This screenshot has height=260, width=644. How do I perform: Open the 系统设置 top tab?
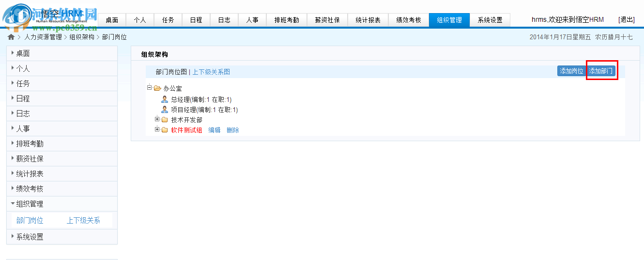490,20
